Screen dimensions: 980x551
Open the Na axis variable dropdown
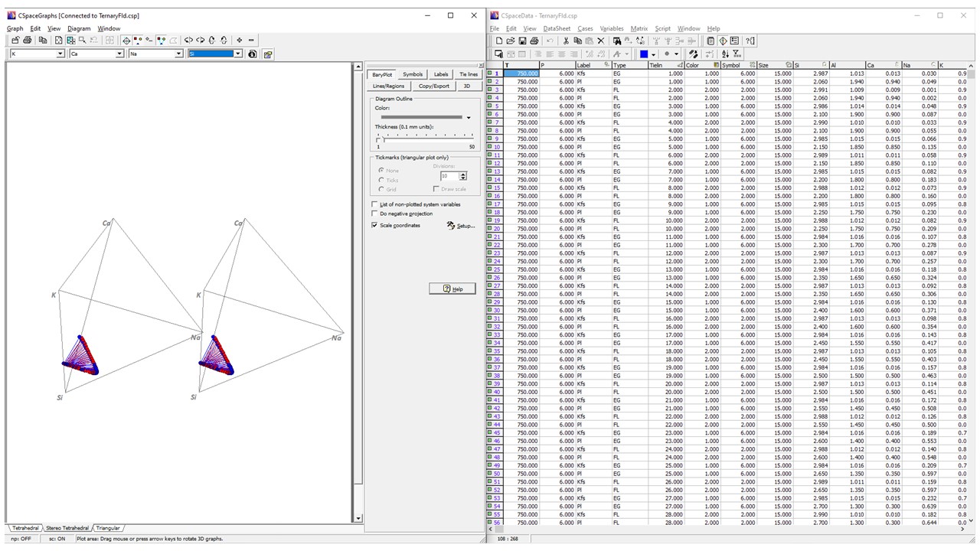click(178, 54)
